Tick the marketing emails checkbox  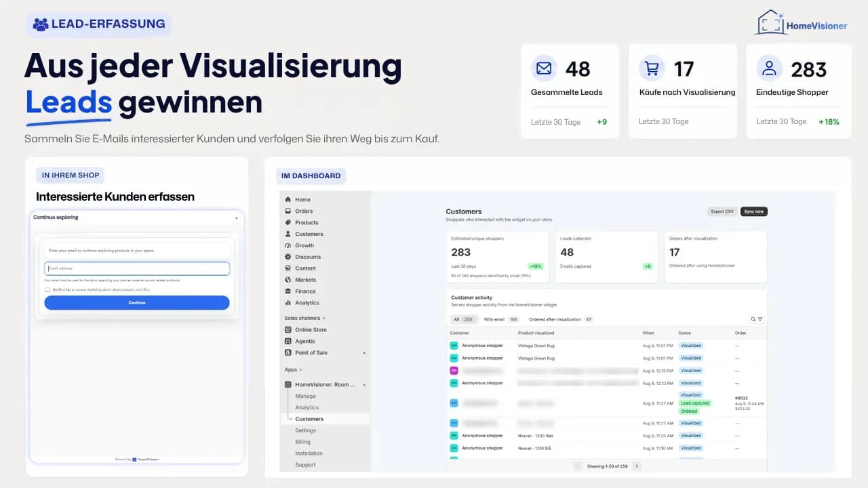[47, 289]
